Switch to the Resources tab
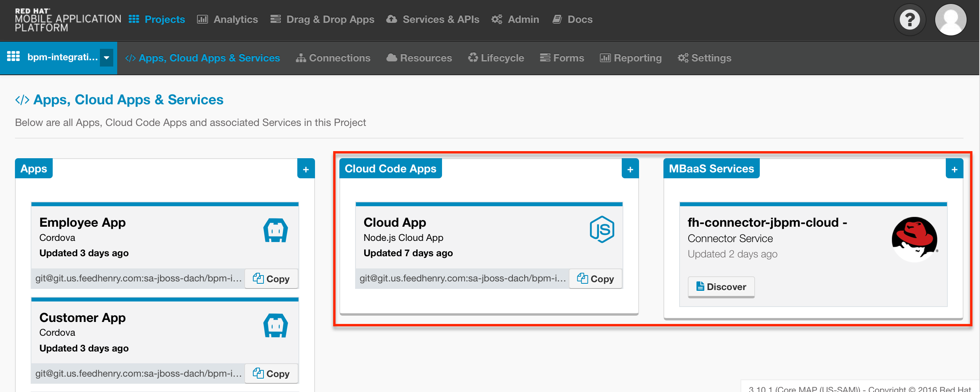The width and height of the screenshot is (980, 392). pyautogui.click(x=419, y=58)
